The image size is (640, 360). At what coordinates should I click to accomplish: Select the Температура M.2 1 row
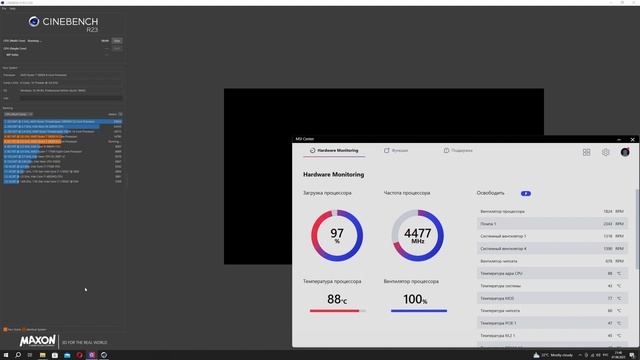(x=552, y=336)
